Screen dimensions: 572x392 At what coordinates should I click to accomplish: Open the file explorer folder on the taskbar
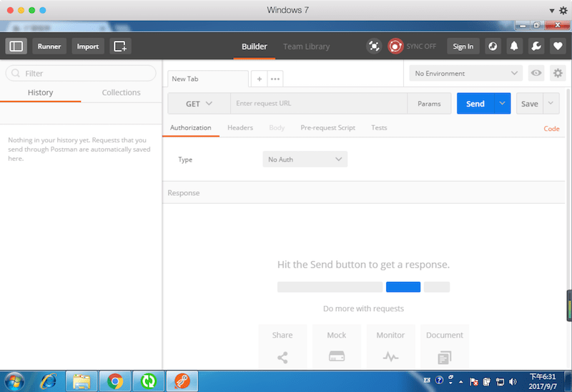(x=82, y=382)
